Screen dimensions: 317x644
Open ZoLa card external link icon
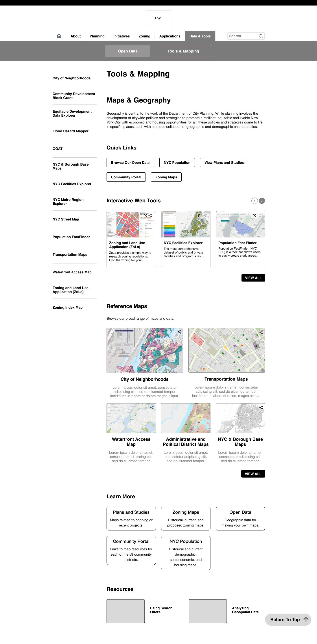(145, 215)
